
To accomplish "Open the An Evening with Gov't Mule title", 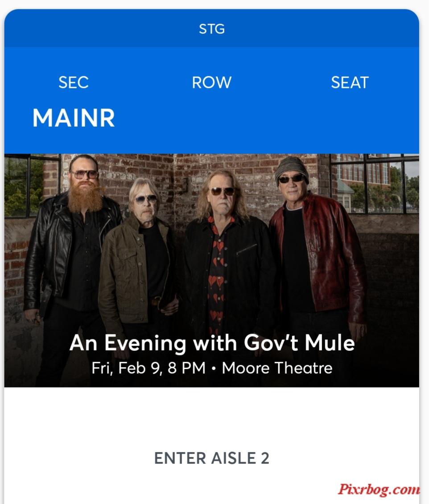I will [212, 343].
